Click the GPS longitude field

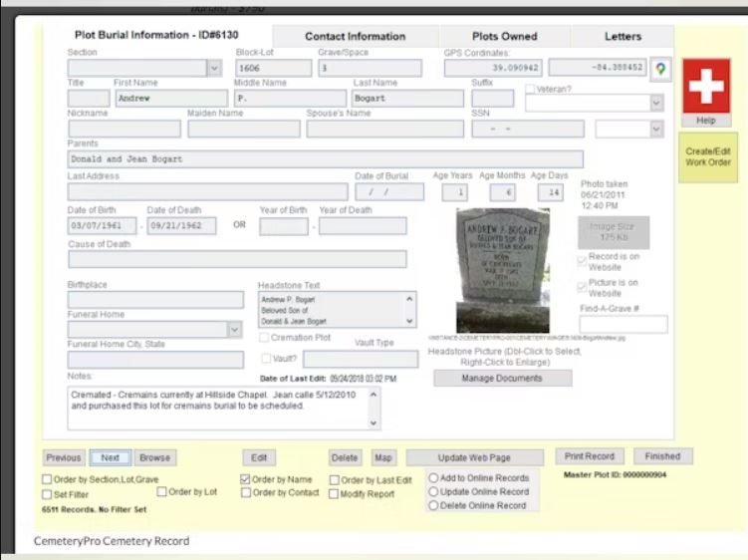tap(598, 68)
